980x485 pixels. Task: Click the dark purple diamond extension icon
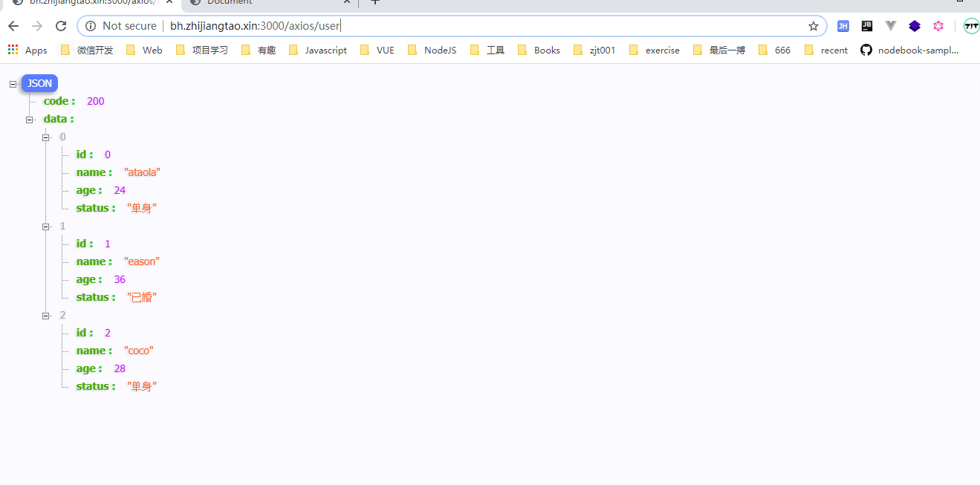pos(915,26)
